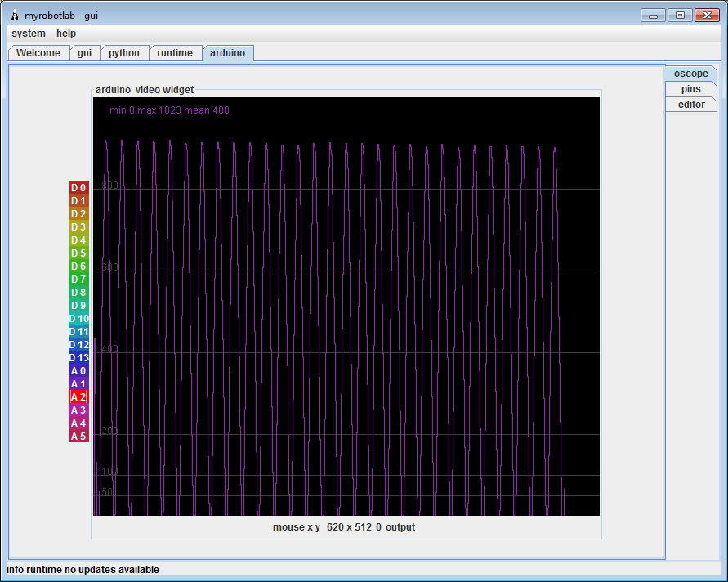This screenshot has width=728, height=582.
Task: Click the mouse x y output label
Action: click(x=344, y=527)
